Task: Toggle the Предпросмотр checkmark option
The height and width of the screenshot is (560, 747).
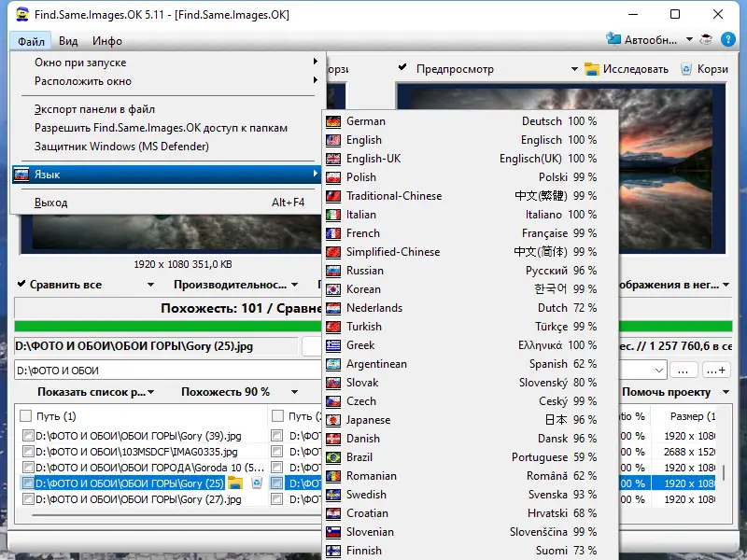Action: click(x=402, y=67)
